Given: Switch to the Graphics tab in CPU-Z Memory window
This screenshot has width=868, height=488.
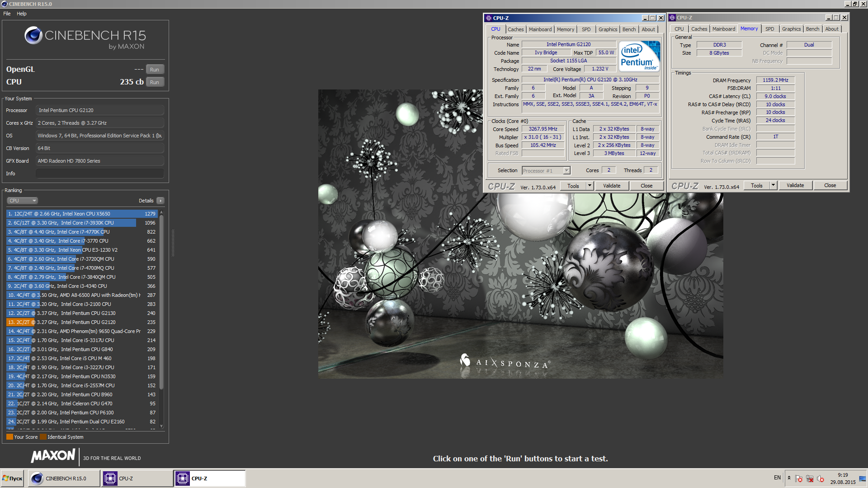Looking at the screenshot, I should click(792, 29).
